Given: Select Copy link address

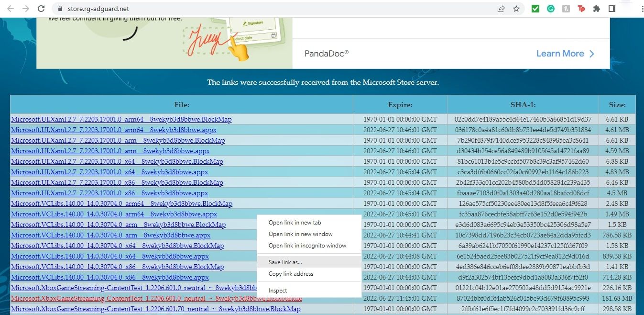Looking at the screenshot, I should [x=309, y=273].
